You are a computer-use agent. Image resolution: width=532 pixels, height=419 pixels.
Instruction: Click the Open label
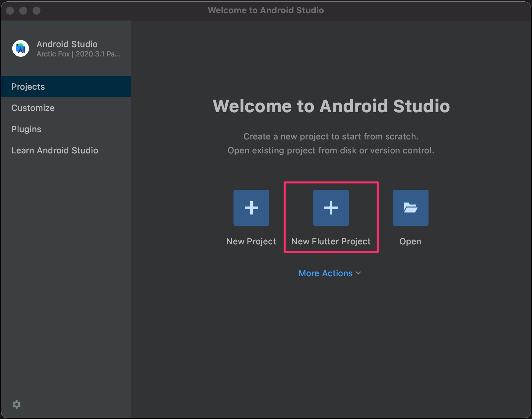point(410,241)
